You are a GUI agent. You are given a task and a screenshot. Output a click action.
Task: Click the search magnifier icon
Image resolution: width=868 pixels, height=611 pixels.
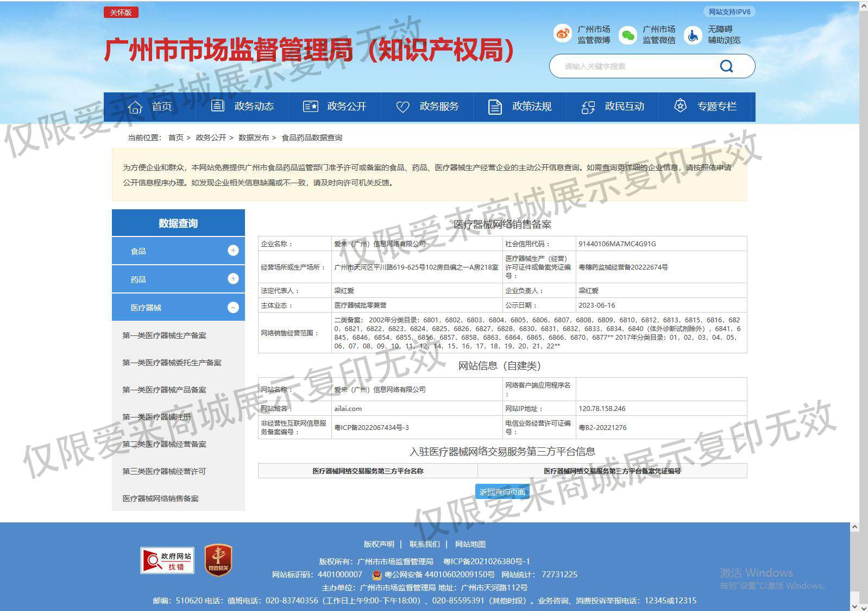coord(726,66)
